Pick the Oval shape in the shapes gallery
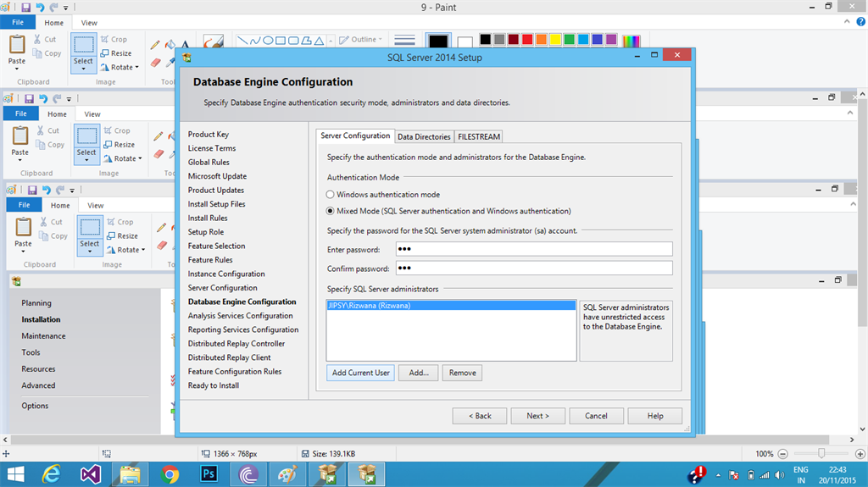The width and height of the screenshot is (868, 487). 268,41
